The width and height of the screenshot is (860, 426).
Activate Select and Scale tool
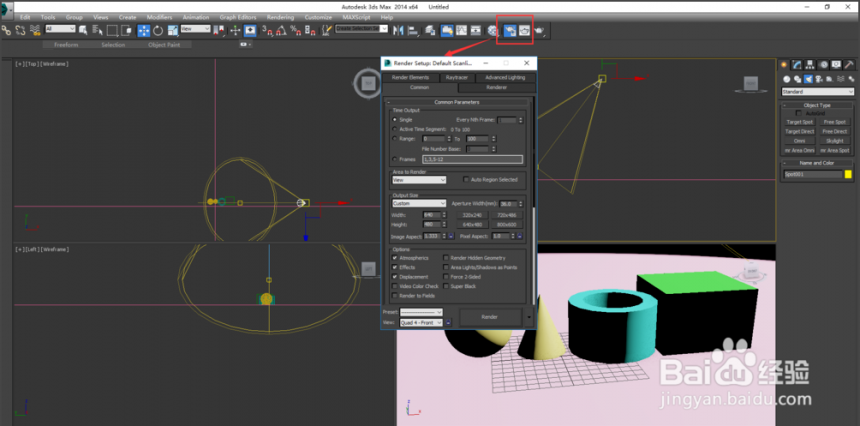pyautogui.click(x=173, y=30)
